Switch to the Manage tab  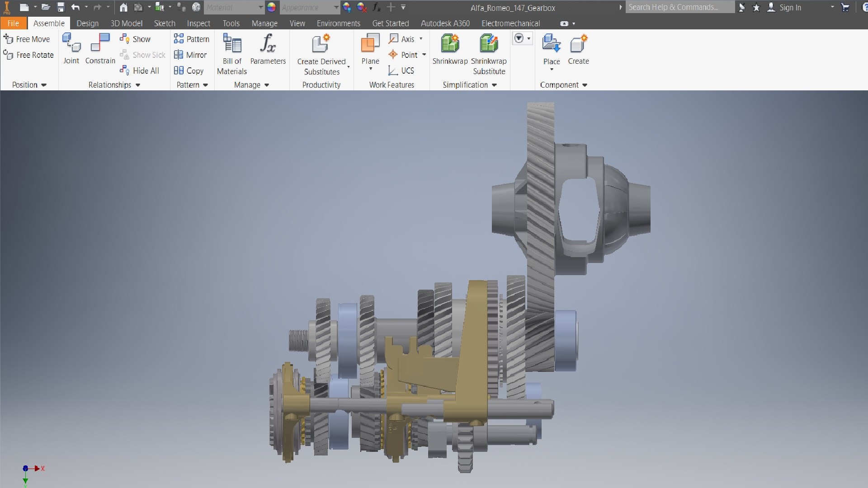click(264, 23)
